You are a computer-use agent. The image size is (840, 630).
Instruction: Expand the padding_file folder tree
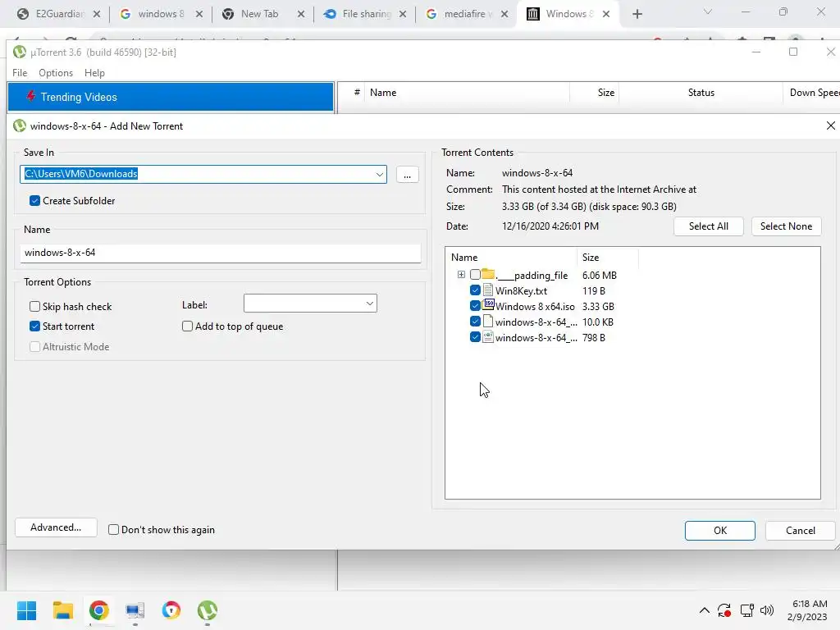[461, 274]
